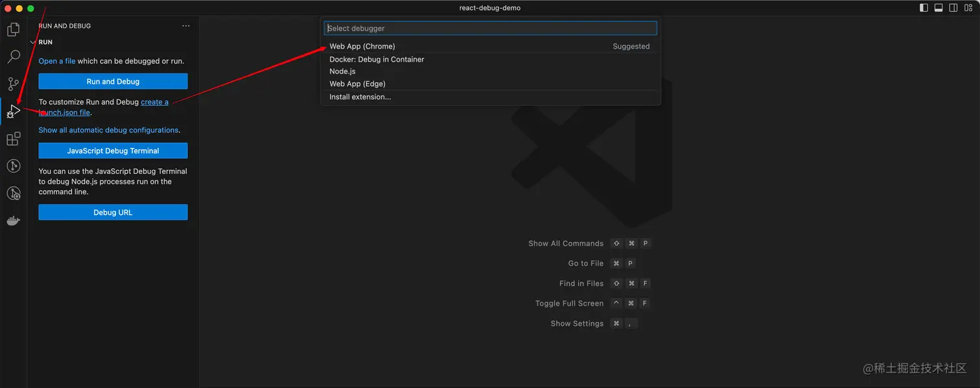
Task: Open the Run and Debug view icon
Action: (13, 112)
